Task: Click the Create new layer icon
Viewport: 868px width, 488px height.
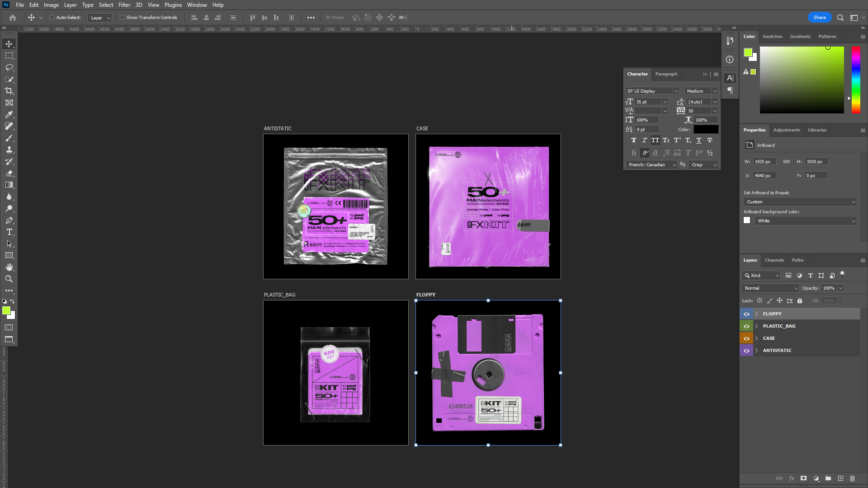Action: [x=840, y=478]
